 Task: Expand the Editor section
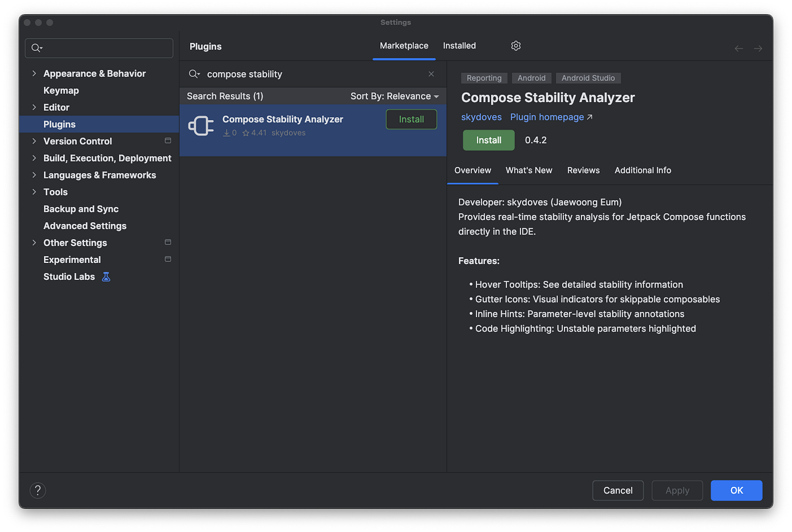pos(34,107)
